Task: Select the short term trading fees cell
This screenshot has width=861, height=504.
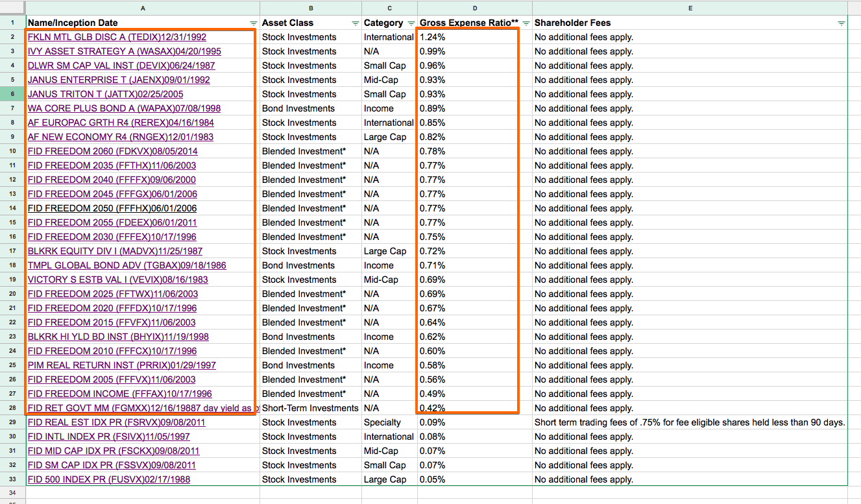Action: (x=690, y=422)
